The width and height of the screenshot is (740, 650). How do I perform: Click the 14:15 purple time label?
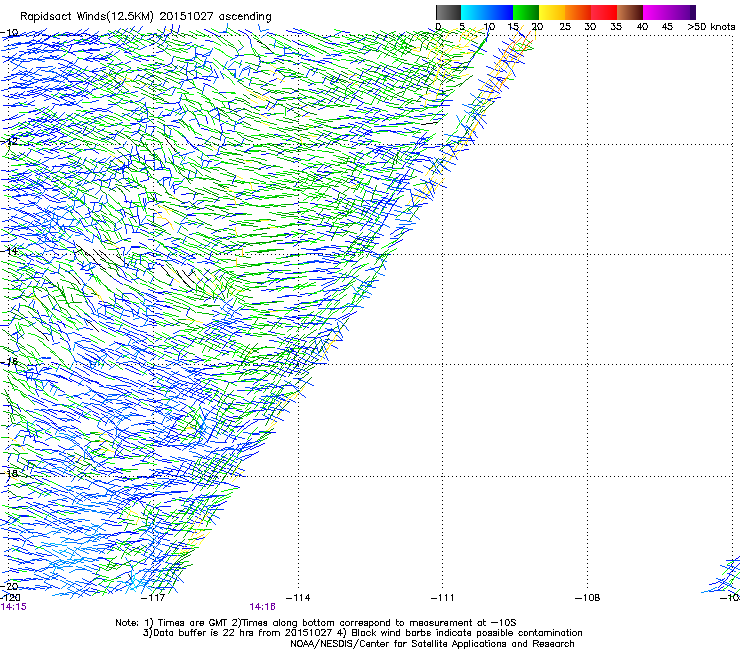point(13,607)
